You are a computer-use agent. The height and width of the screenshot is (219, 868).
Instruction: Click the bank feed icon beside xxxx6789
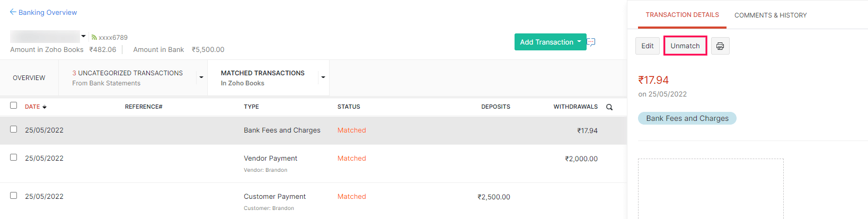94,38
